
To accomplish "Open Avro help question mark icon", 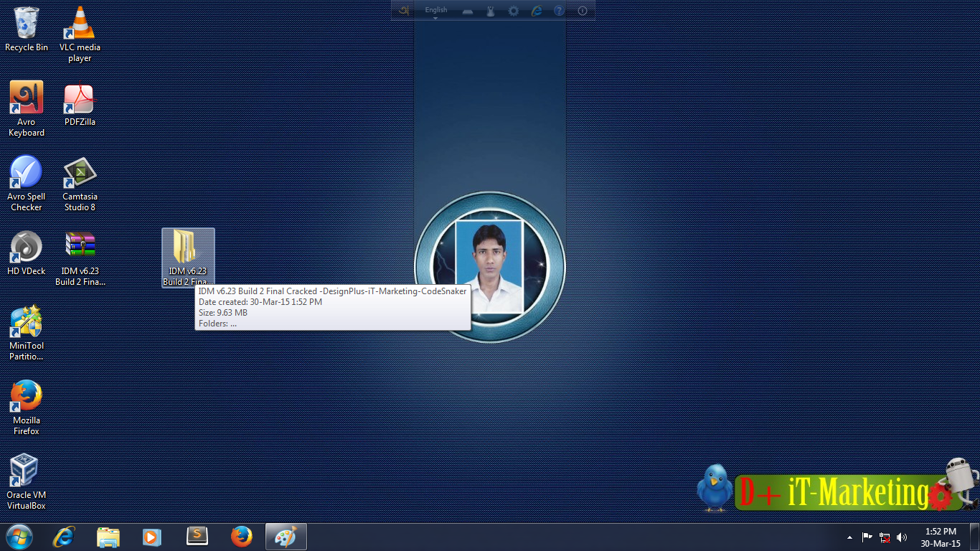I will point(560,11).
